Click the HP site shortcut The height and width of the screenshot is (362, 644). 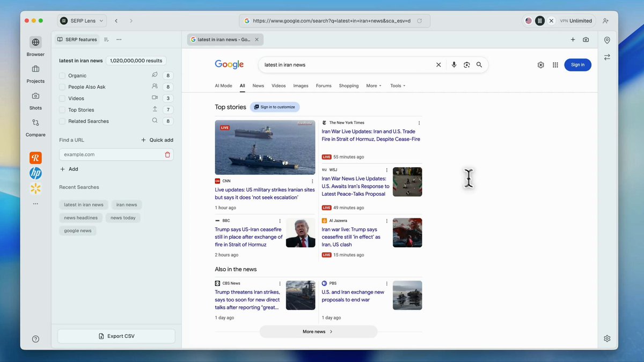[x=35, y=173]
